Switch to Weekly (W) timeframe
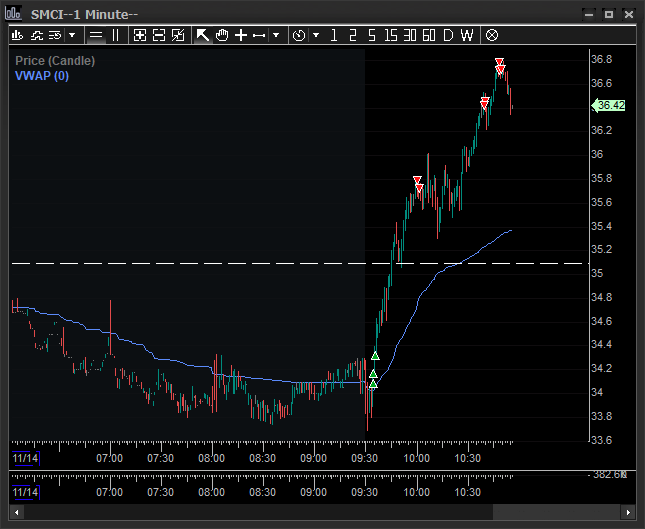The height and width of the screenshot is (529, 645). (x=467, y=35)
